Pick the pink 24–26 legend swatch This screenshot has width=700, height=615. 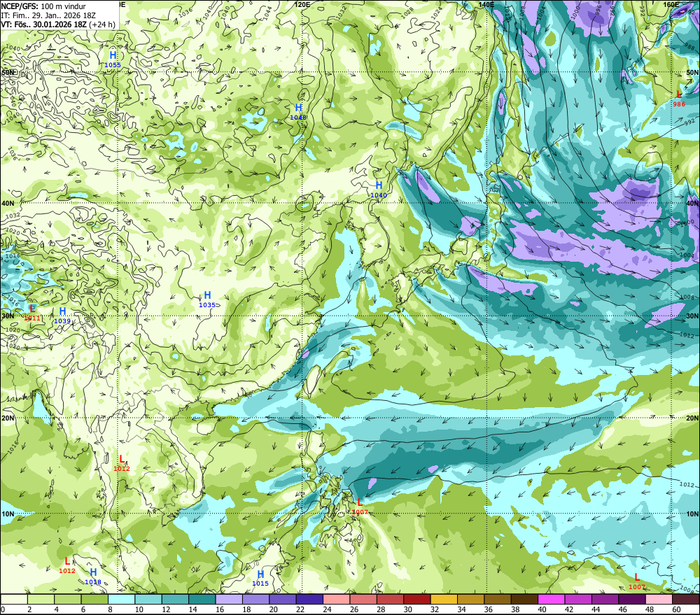(x=337, y=599)
